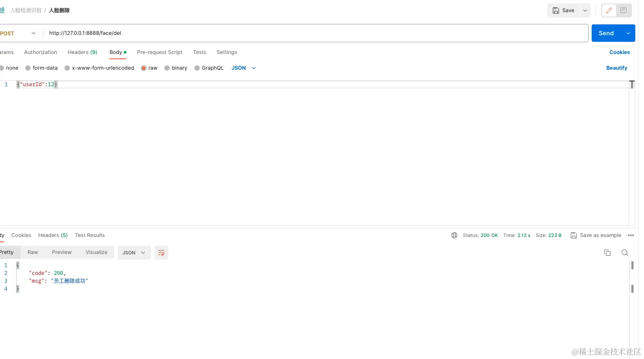Viewport: 644px width, 359px height.
Task: Select x-www-form-urlencoded body option
Action: point(99,68)
